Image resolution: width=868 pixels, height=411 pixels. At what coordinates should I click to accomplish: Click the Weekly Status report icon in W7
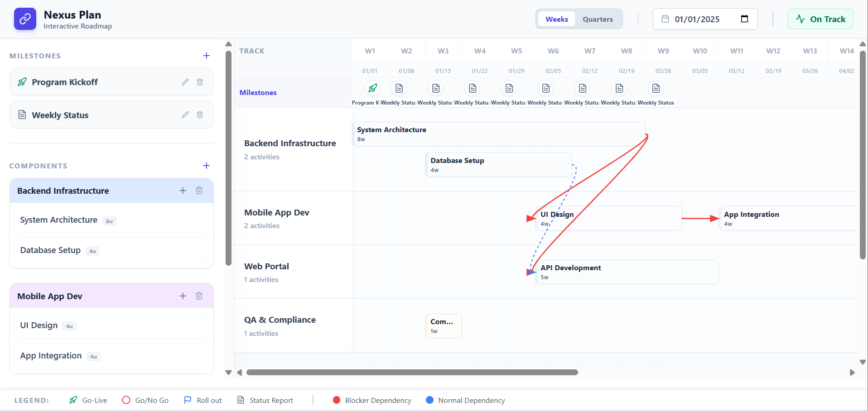583,88
